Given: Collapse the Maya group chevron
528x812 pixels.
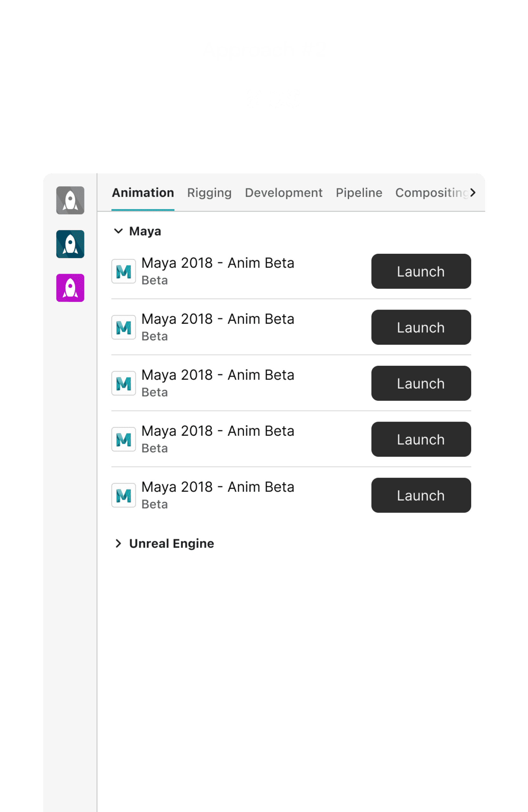Looking at the screenshot, I should tap(118, 231).
